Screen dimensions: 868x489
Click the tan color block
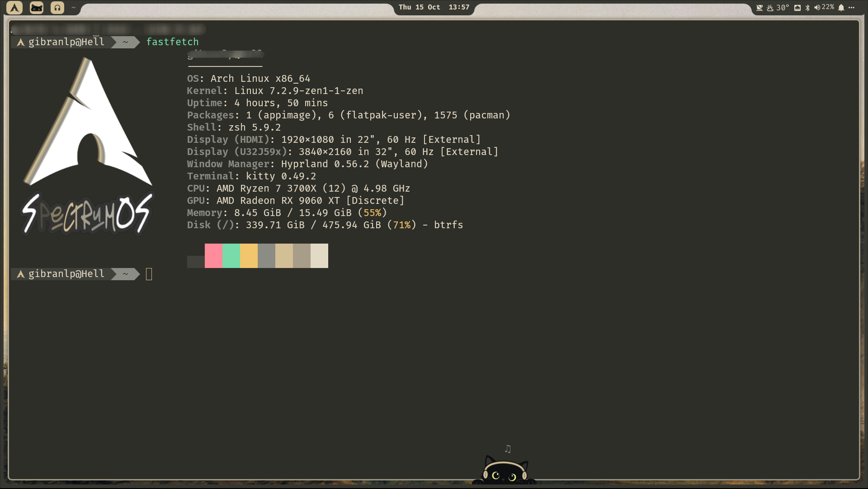coord(284,256)
